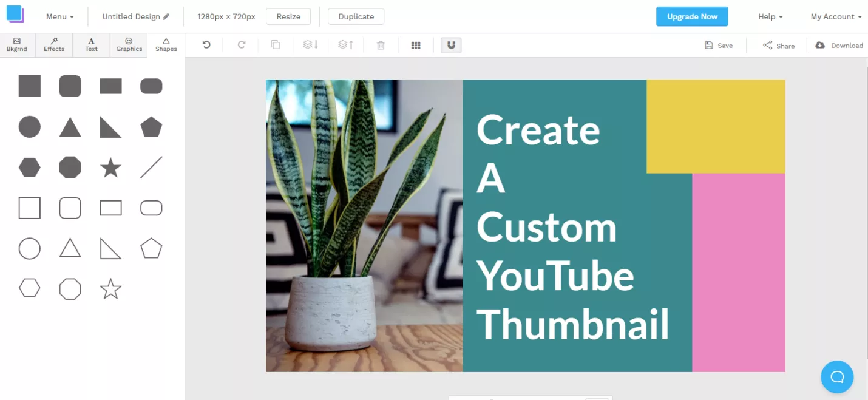
Task: Bring selected layer forward
Action: (346, 45)
